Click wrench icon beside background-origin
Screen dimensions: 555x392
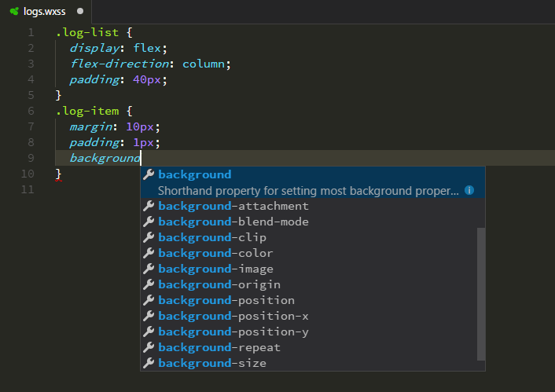[149, 284]
